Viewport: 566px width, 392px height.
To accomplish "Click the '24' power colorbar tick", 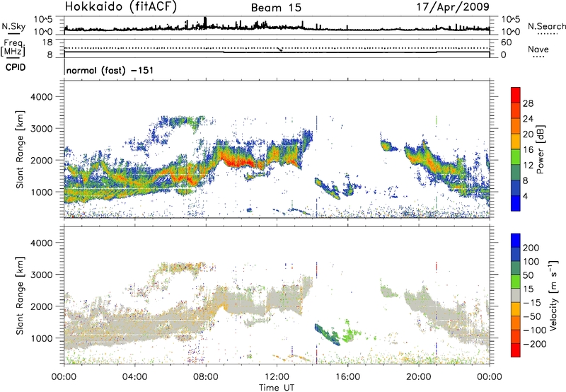I will coord(528,119).
